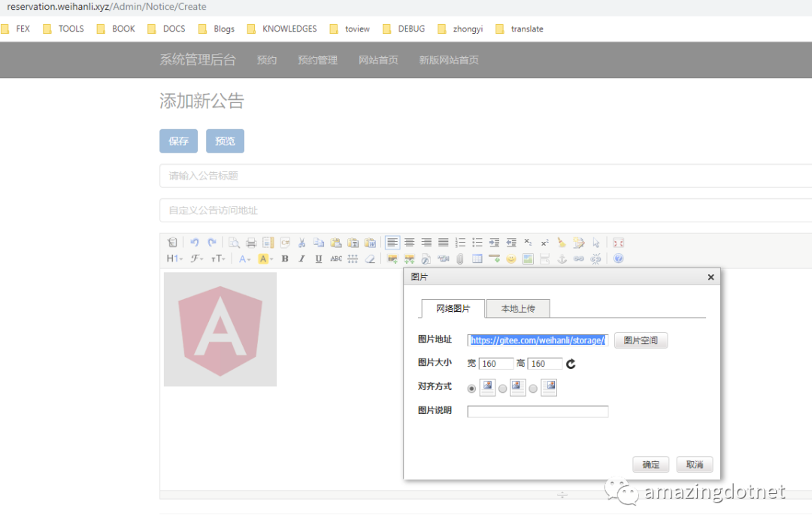Clear HTML with the broom icon
This screenshot has width=812, height=529.
point(562,242)
